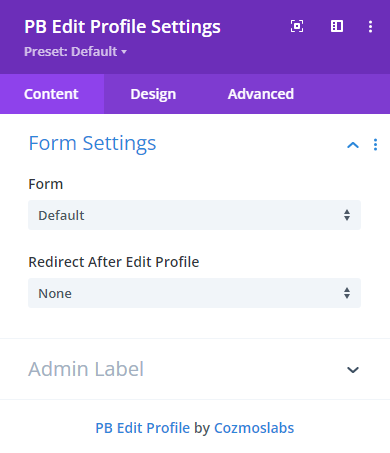Click the PB Edit Profile Settings title
Image resolution: width=390 pixels, height=453 pixels.
click(122, 27)
